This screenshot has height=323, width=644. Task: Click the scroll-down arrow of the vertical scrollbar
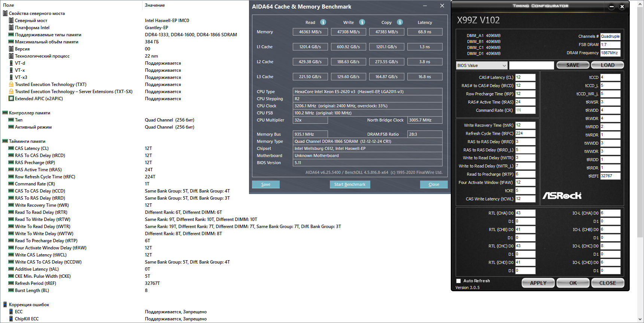pyautogui.click(x=640, y=319)
